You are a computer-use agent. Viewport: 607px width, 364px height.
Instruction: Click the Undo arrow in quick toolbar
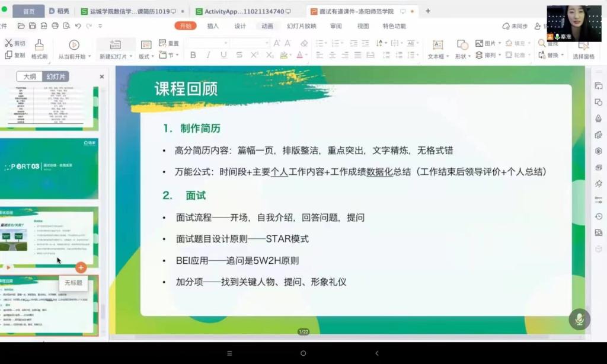coord(78,26)
